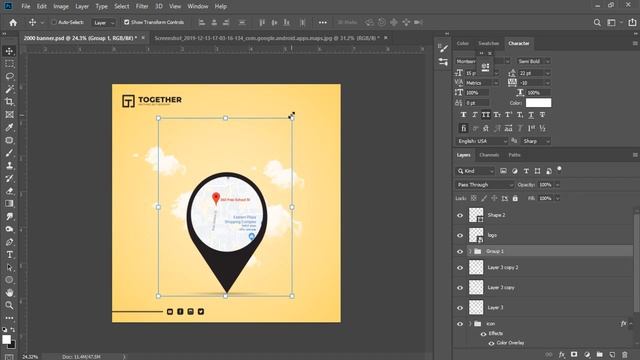Hide the Layer 3 layer
This screenshot has height=360, width=640.
click(x=460, y=308)
